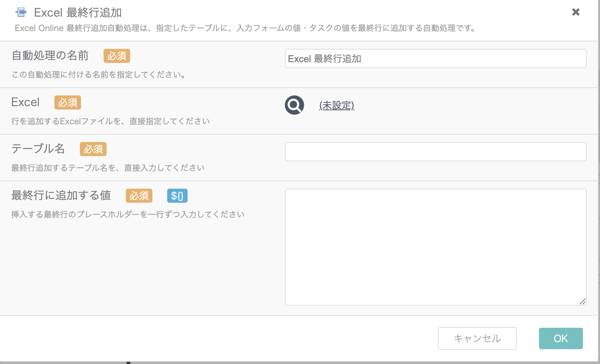Click the Excel file search magnifier icon
This screenshot has width=600, height=364.
pos(294,105)
